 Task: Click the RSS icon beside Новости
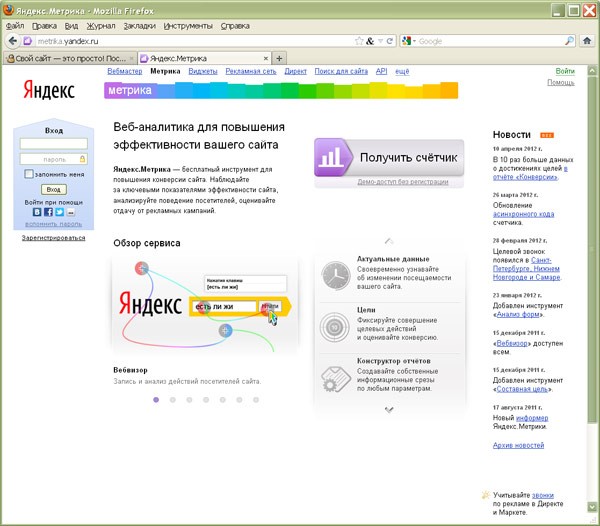point(546,134)
